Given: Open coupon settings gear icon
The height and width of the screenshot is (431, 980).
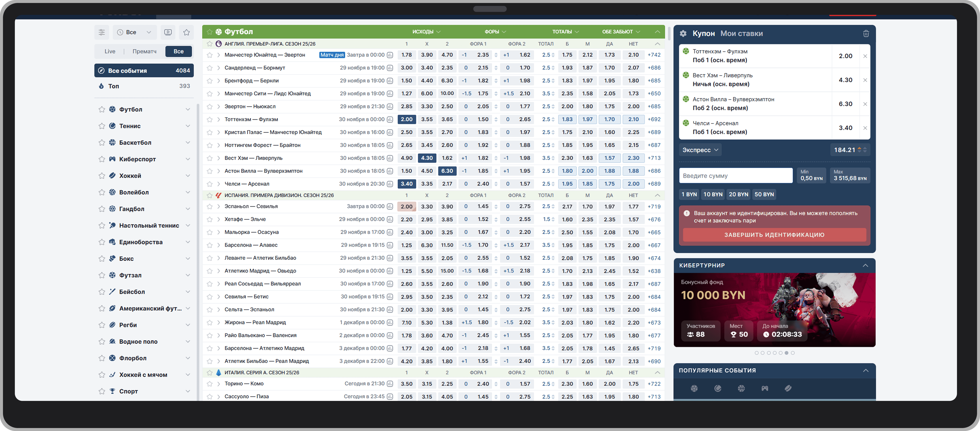Looking at the screenshot, I should click(683, 33).
